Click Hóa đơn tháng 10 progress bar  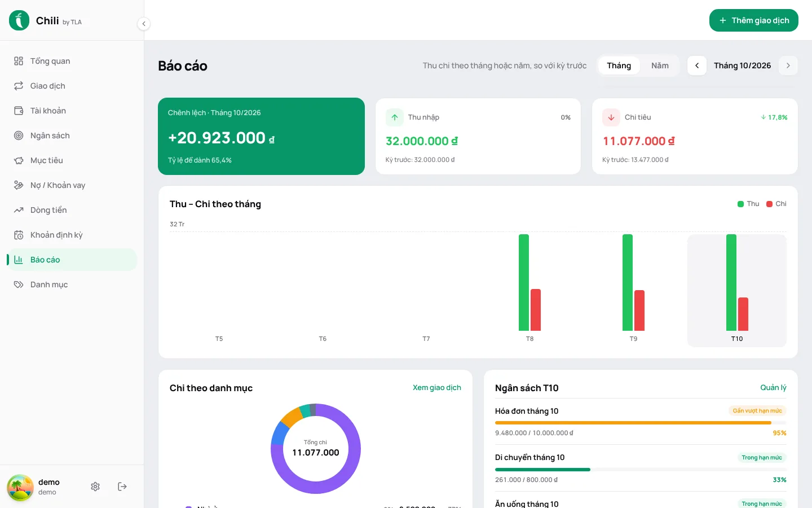tap(641, 422)
